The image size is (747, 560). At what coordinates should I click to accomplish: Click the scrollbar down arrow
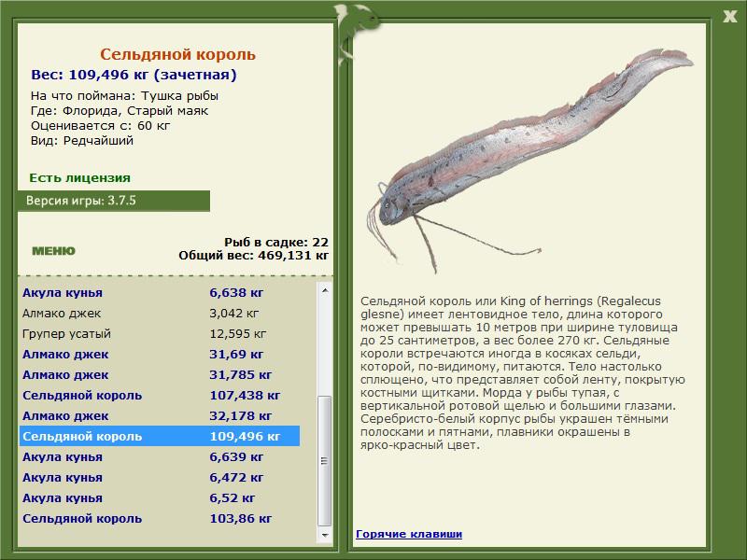tap(325, 535)
